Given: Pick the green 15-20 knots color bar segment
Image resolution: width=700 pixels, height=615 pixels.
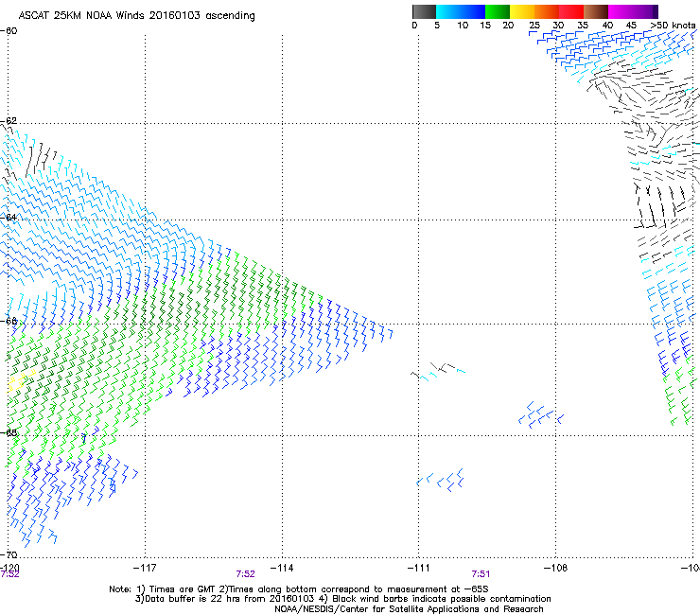Looking at the screenshot, I should click(x=498, y=11).
